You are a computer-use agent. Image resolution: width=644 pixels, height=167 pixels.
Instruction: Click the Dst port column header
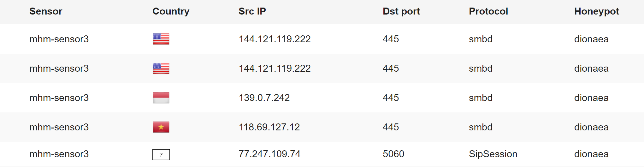[401, 11]
